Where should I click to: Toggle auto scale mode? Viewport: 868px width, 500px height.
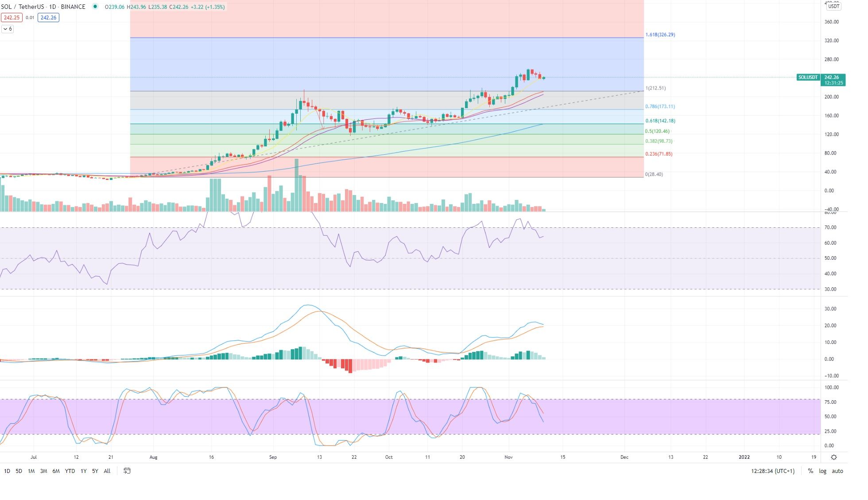tap(837, 471)
